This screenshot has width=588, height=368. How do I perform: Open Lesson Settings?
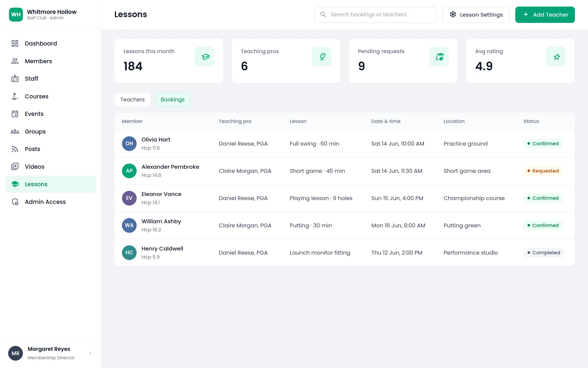click(476, 15)
